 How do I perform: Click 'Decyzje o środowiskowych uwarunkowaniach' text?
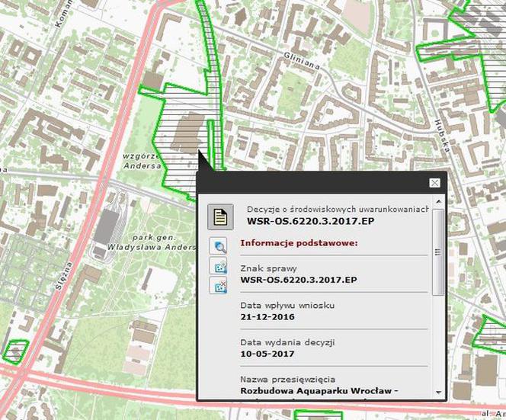338,209
